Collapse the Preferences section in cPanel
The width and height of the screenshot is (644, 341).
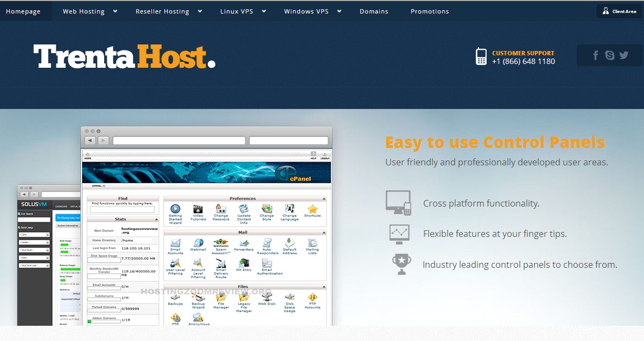[x=324, y=198]
